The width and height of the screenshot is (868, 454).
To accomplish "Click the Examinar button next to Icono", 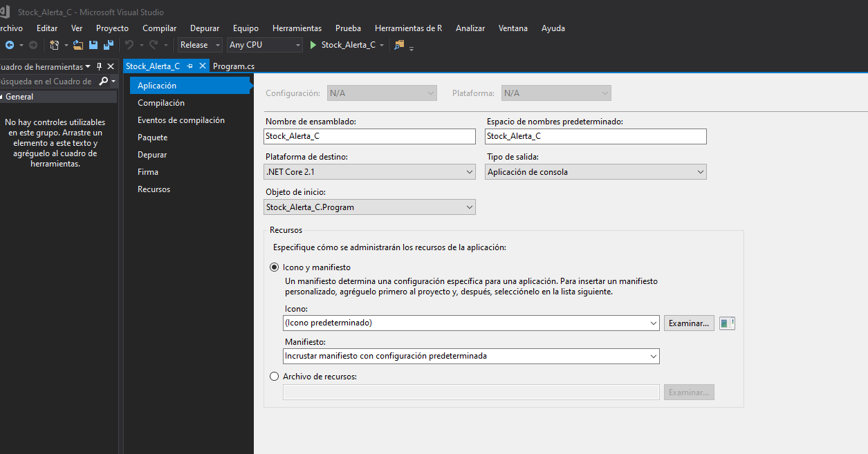I will click(690, 323).
